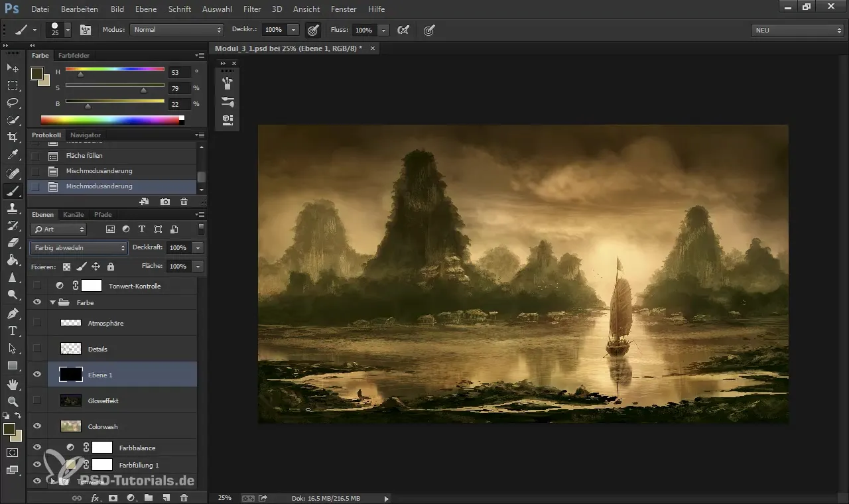The width and height of the screenshot is (849, 504).
Task: Select the Quick Selection tool
Action: pyautogui.click(x=13, y=120)
